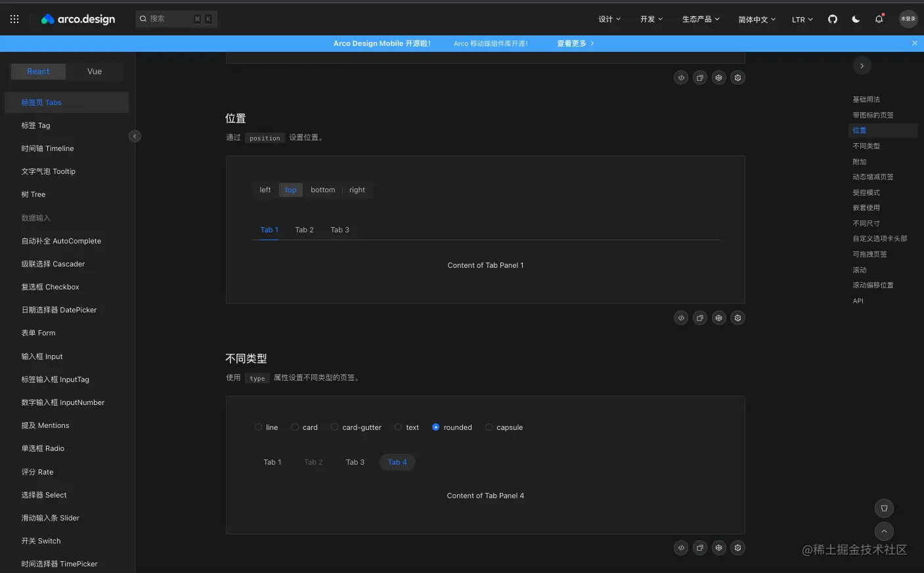
Task: Jump to the 带图标的页签 anchor
Action: coord(873,115)
